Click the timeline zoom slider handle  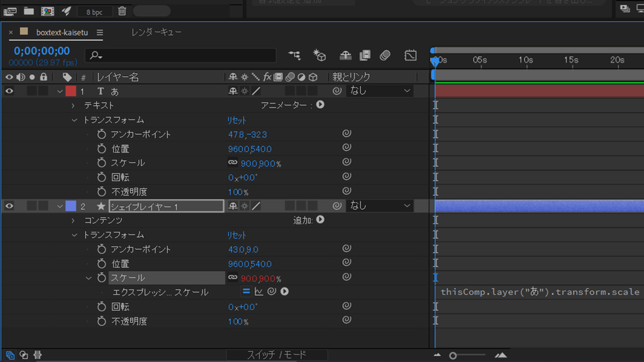pyautogui.click(x=453, y=356)
